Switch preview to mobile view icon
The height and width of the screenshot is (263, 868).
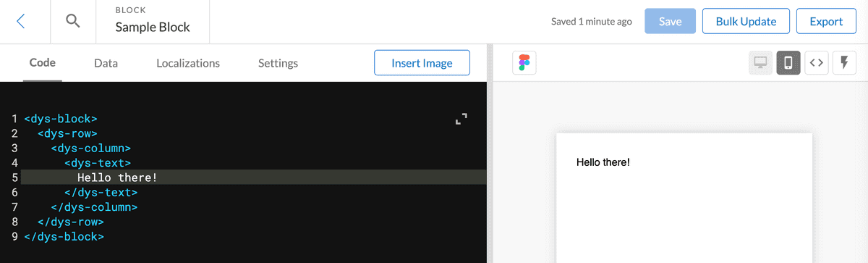tap(788, 63)
